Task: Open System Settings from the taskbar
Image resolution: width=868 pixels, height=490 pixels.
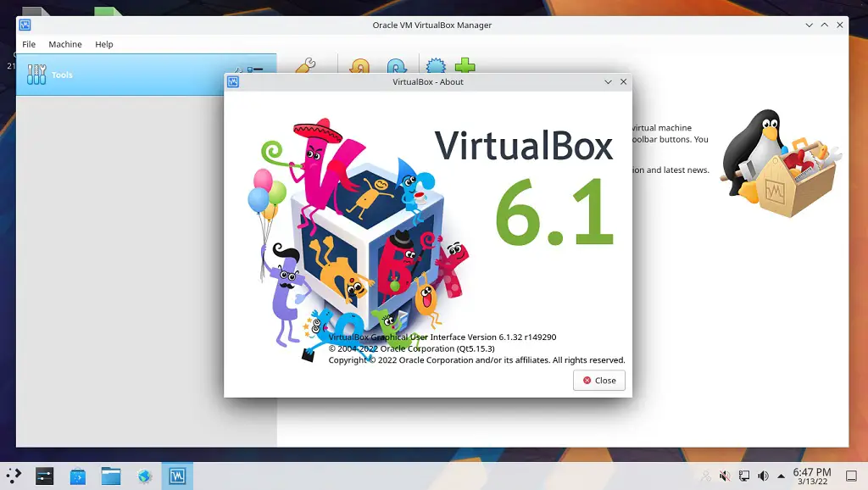Action: [x=44, y=476]
